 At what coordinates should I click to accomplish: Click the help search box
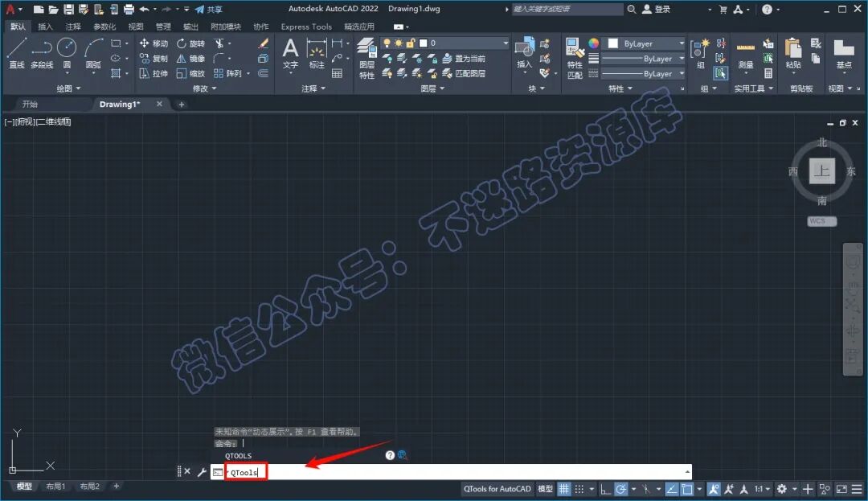point(567,10)
